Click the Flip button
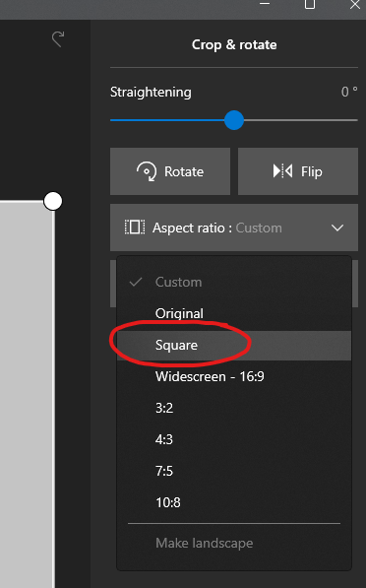366x588 pixels. click(298, 171)
